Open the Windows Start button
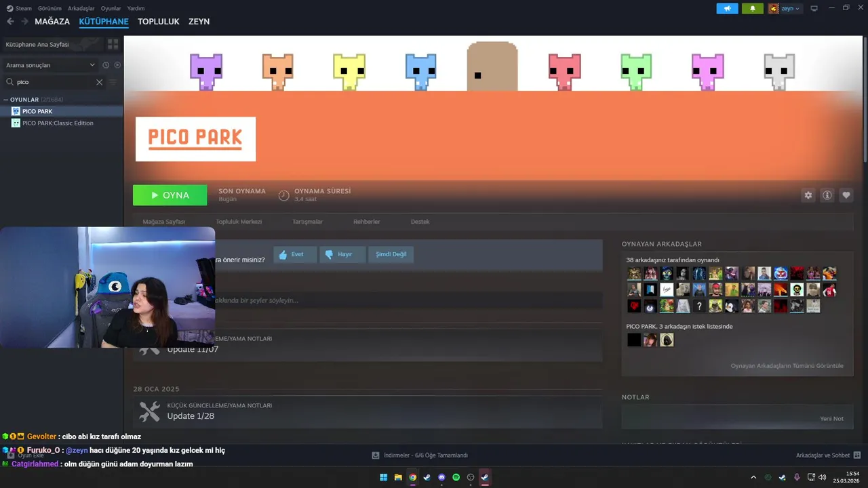 (383, 477)
